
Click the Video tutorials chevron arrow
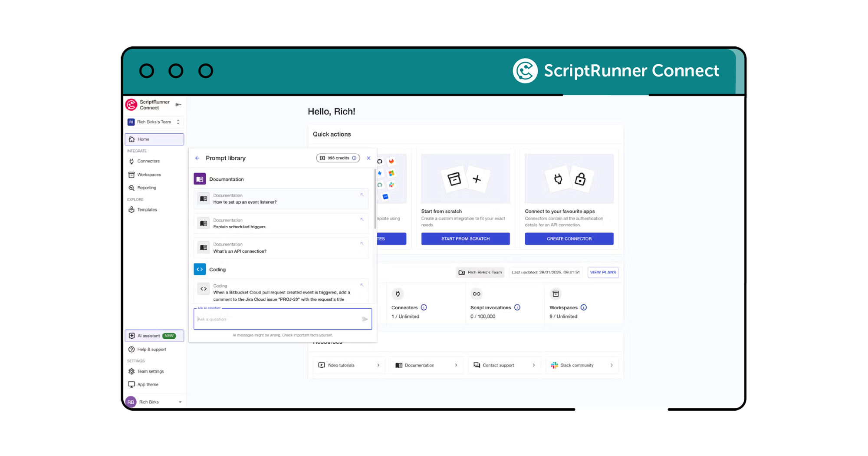378,365
